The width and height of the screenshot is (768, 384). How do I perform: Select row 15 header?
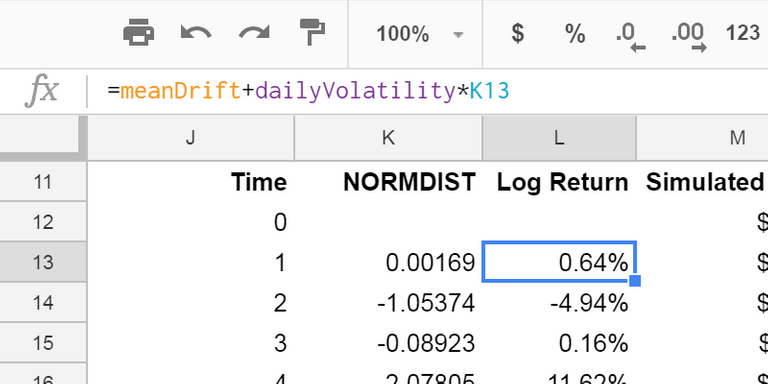pyautogui.click(x=43, y=342)
